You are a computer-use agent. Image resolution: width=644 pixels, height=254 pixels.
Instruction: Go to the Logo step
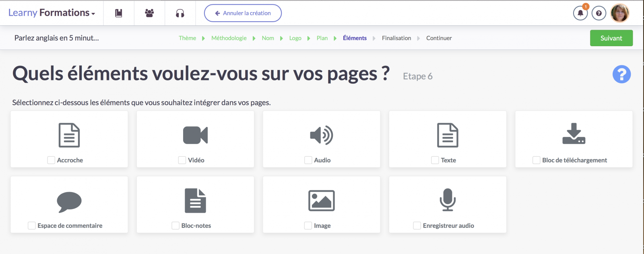pyautogui.click(x=295, y=38)
